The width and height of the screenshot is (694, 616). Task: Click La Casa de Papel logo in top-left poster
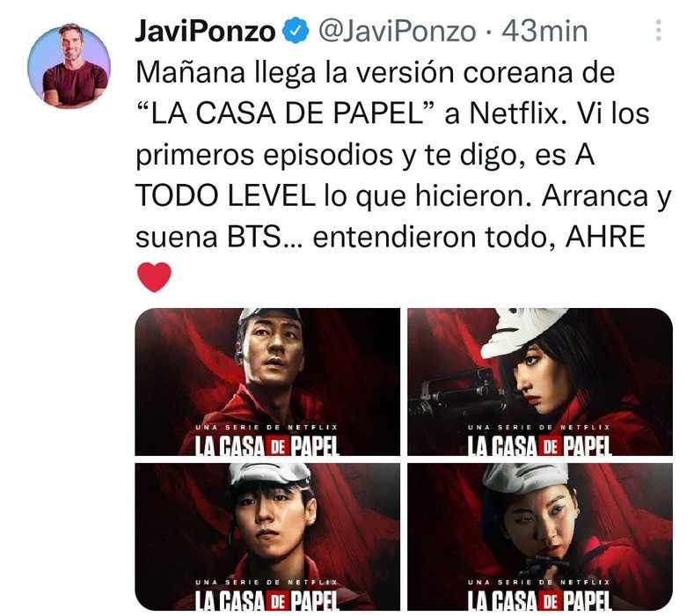[x=267, y=446]
